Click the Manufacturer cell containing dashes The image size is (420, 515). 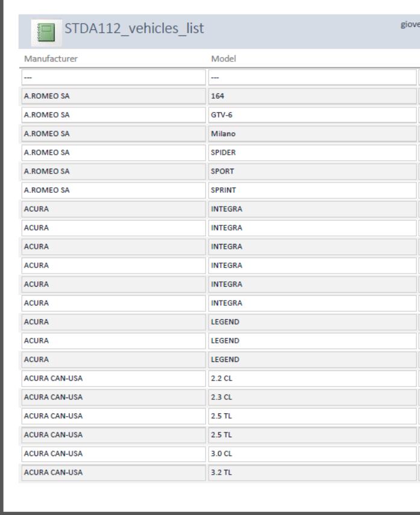pos(114,78)
